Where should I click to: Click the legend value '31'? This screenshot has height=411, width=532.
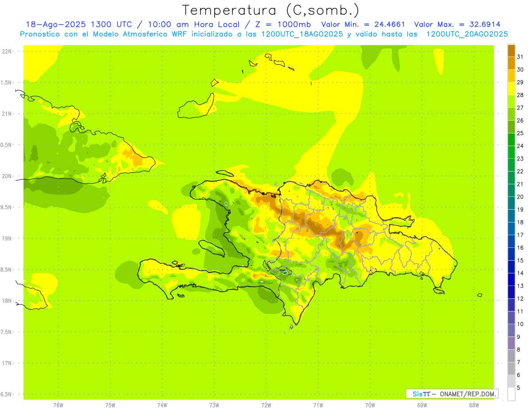[x=520, y=57]
